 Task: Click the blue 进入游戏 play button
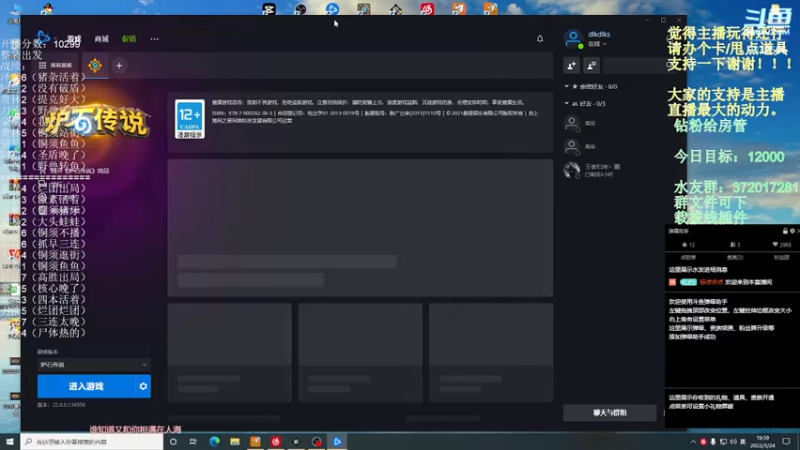86,386
